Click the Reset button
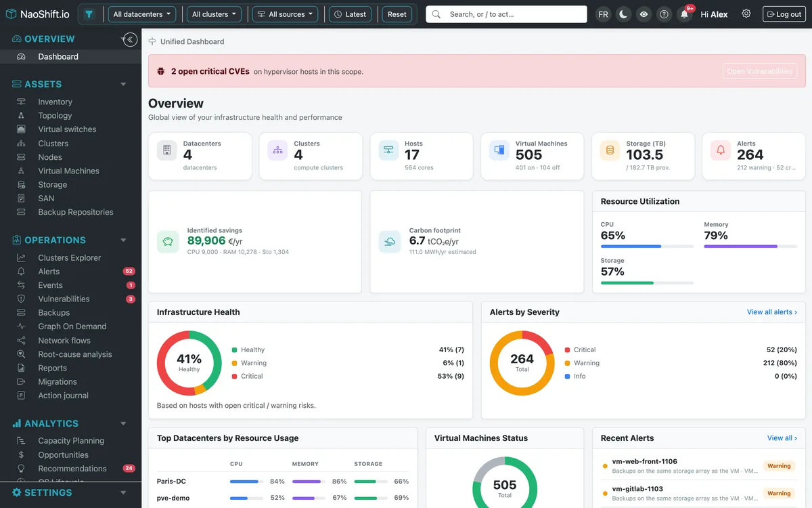Screen dimensions: 812x508 click(x=397, y=14)
